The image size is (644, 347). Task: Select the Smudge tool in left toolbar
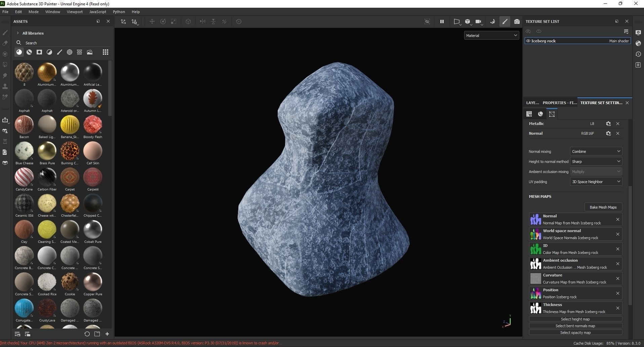pyautogui.click(x=5, y=76)
